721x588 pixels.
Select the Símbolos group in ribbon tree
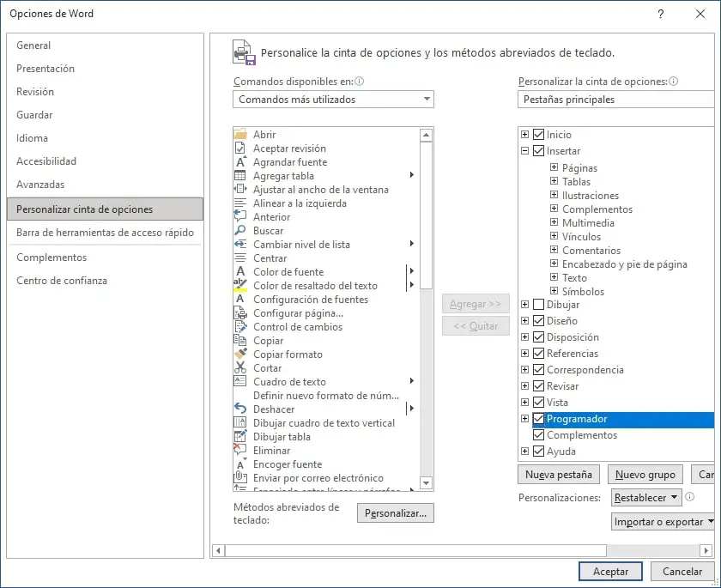pos(583,292)
